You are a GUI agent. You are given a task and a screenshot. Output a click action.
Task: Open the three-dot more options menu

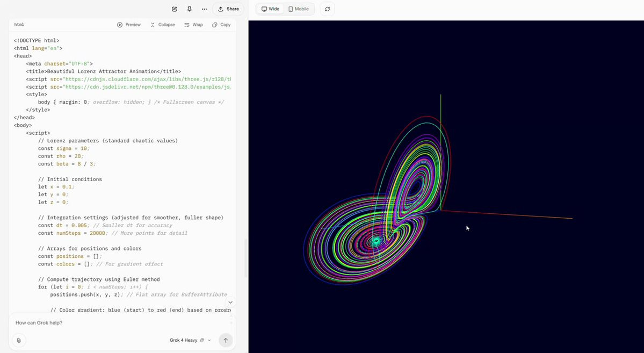(x=204, y=9)
